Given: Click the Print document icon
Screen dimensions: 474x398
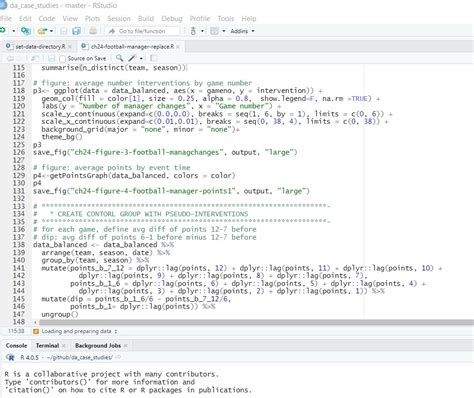Looking at the screenshot, I should point(93,31).
